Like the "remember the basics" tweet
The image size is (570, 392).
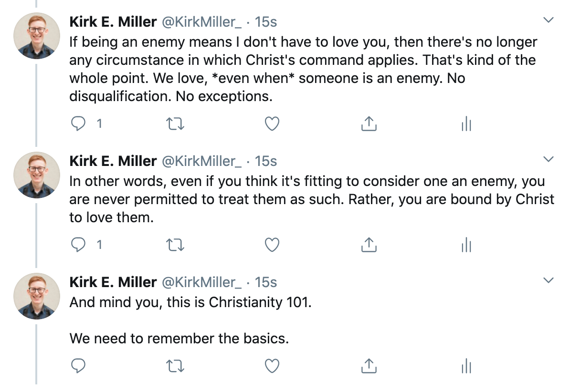pos(272,366)
